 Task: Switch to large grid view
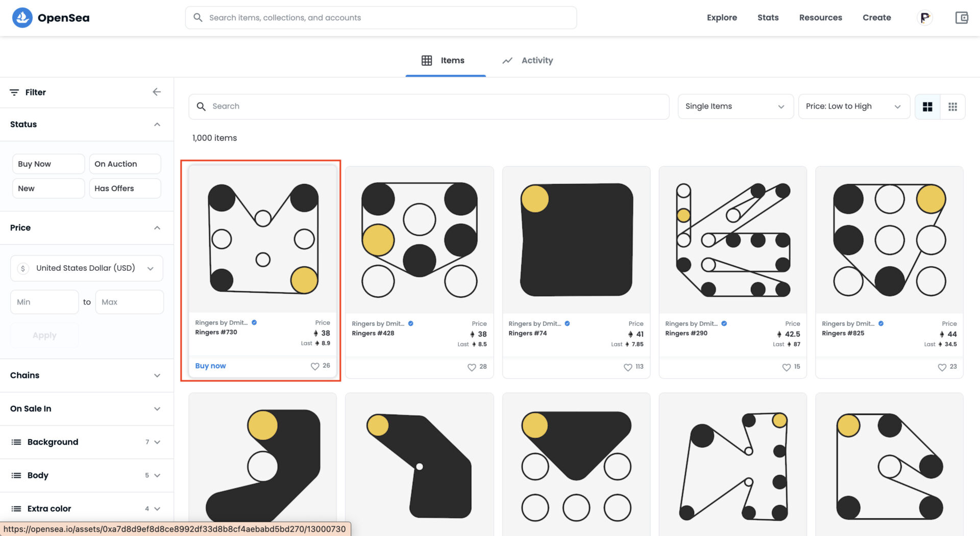pos(927,107)
